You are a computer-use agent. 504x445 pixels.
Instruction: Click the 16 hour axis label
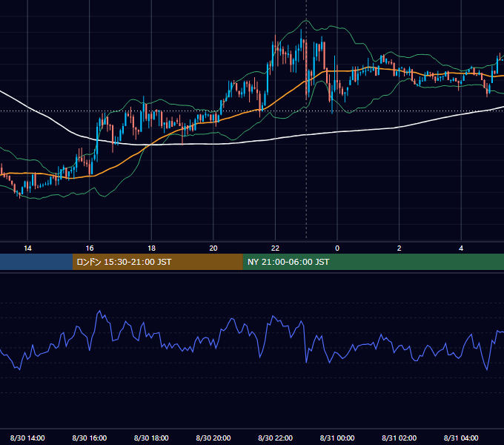(x=90, y=248)
